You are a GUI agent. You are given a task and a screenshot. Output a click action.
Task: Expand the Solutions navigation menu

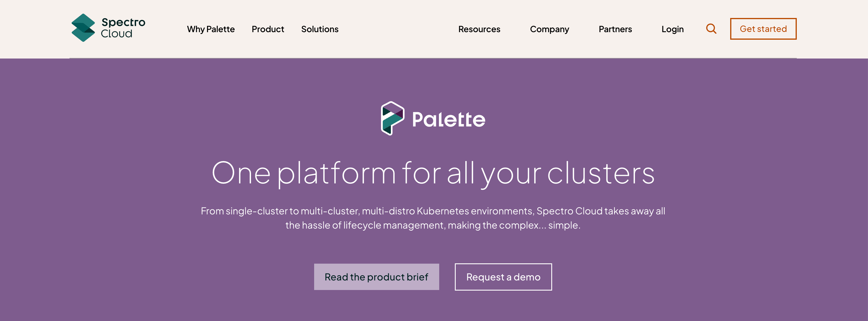click(320, 29)
